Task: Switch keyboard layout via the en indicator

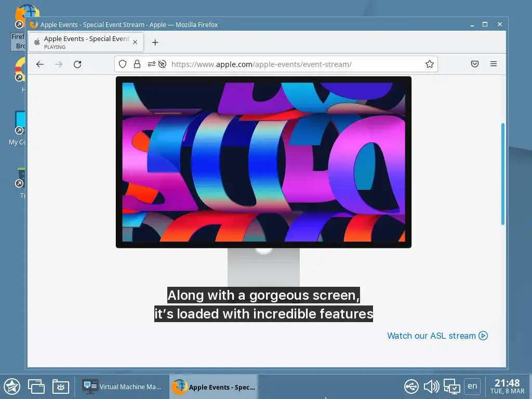Action: (472, 386)
